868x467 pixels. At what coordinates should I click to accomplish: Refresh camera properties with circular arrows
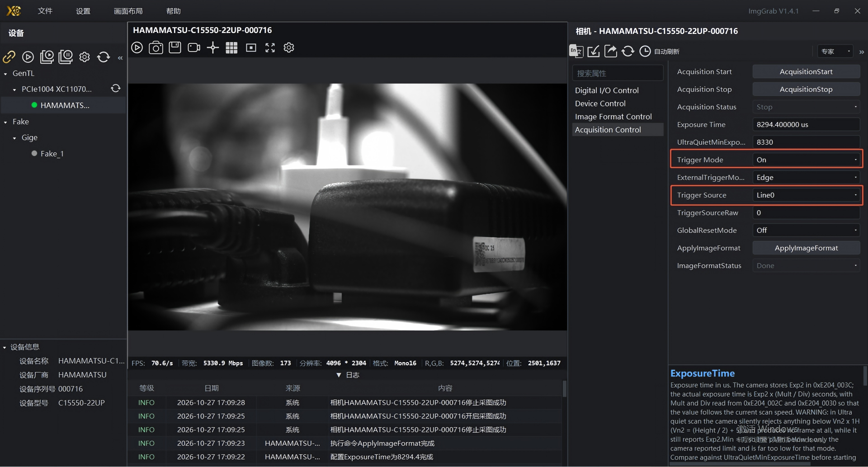(628, 51)
